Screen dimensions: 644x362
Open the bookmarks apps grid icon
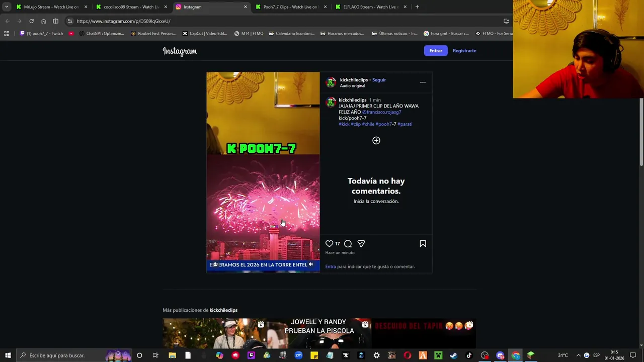pos(7,34)
